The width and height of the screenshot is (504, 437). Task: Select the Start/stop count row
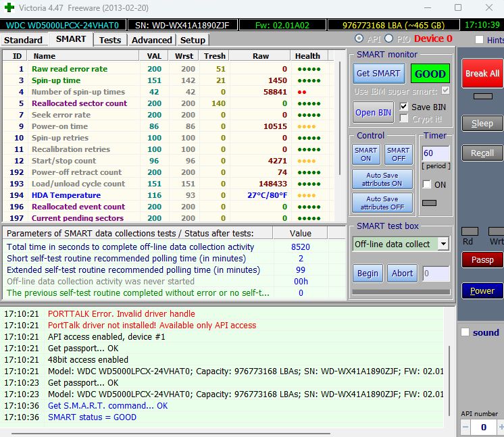[x=168, y=161]
